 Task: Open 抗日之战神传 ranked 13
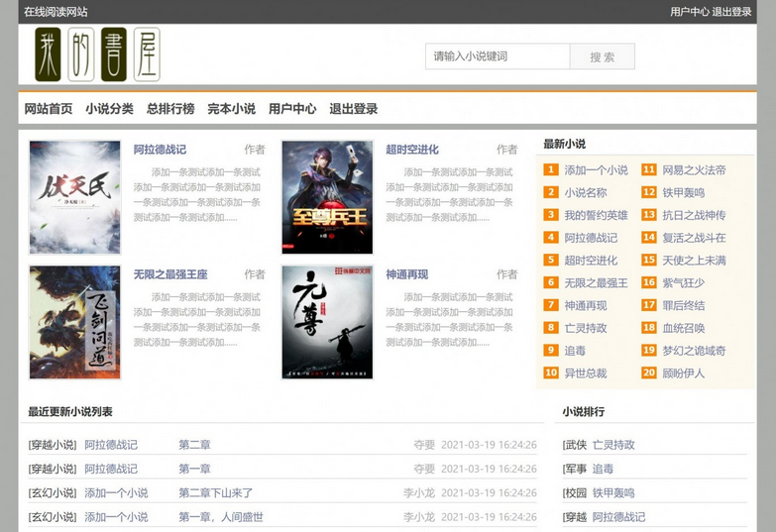(694, 215)
